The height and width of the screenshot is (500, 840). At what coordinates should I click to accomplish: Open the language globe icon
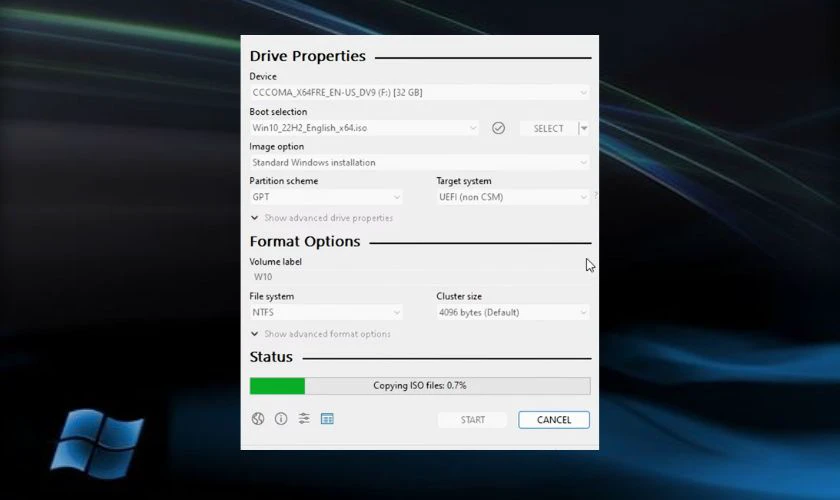(x=258, y=419)
